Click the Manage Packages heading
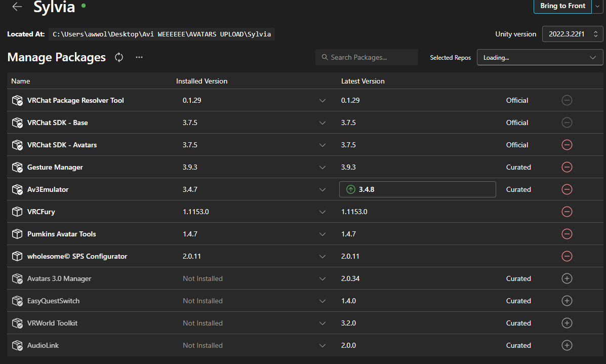 click(x=56, y=57)
